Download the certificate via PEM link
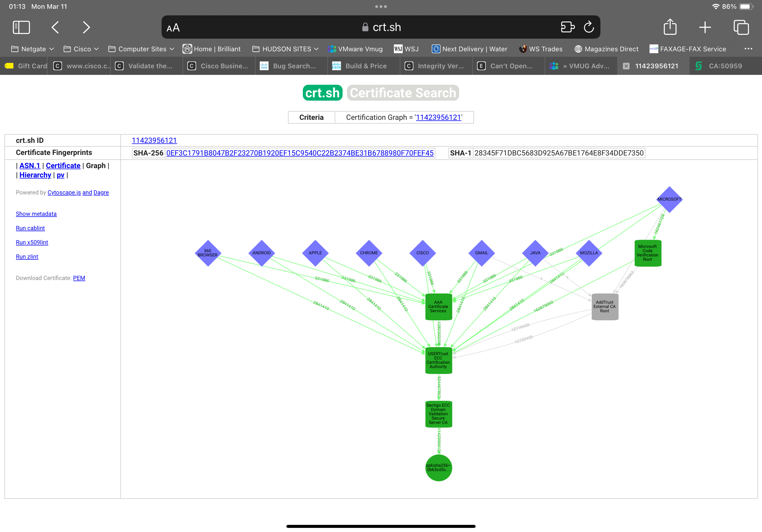This screenshot has height=532, width=762. coord(79,278)
